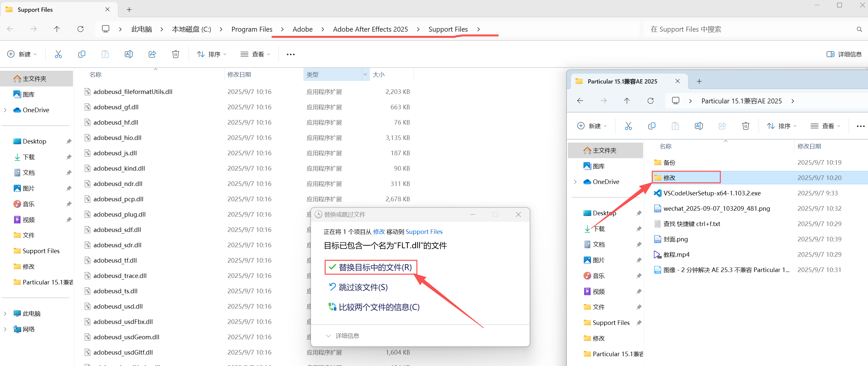Sort by 修改日期 column in Support Files
The width and height of the screenshot is (868, 366).
(x=239, y=75)
